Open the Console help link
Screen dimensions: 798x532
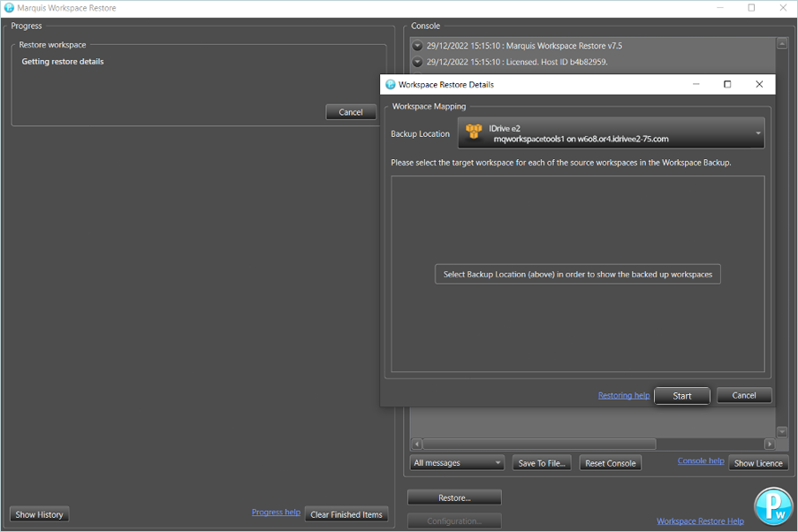(x=700, y=460)
